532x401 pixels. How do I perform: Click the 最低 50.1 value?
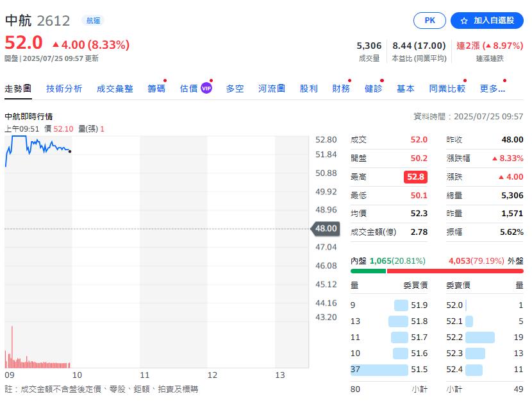[x=419, y=196]
